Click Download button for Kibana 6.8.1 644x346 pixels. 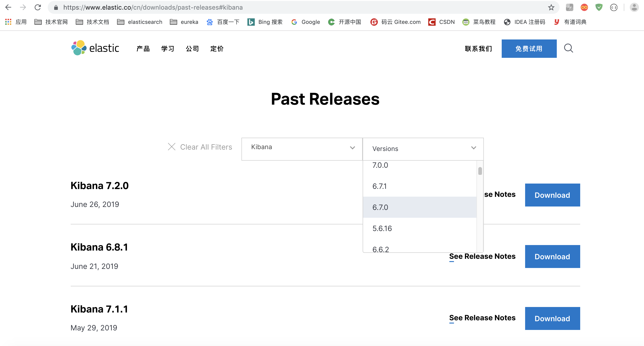pos(553,256)
